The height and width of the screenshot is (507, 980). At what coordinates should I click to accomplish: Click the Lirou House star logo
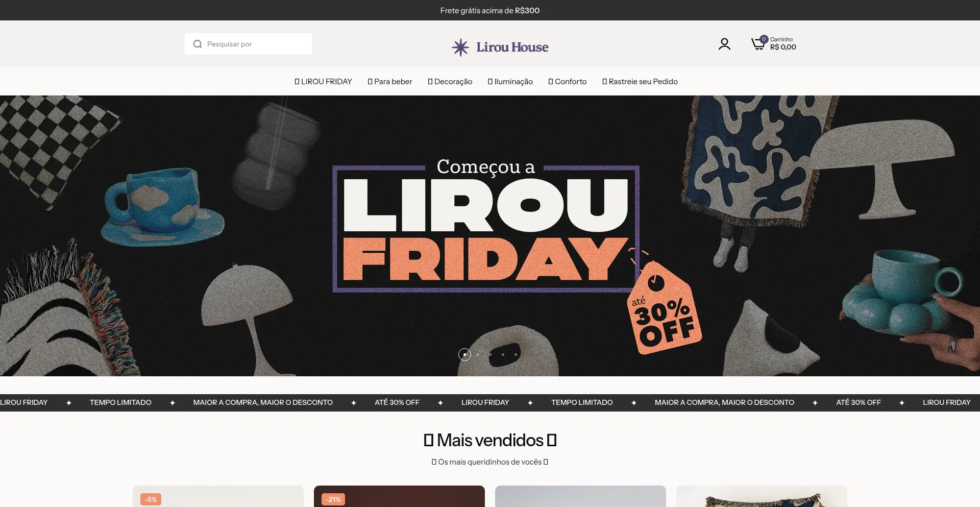tap(460, 47)
